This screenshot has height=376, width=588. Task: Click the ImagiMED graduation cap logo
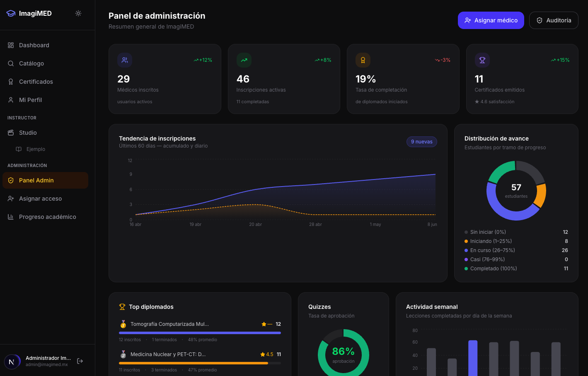click(x=11, y=13)
